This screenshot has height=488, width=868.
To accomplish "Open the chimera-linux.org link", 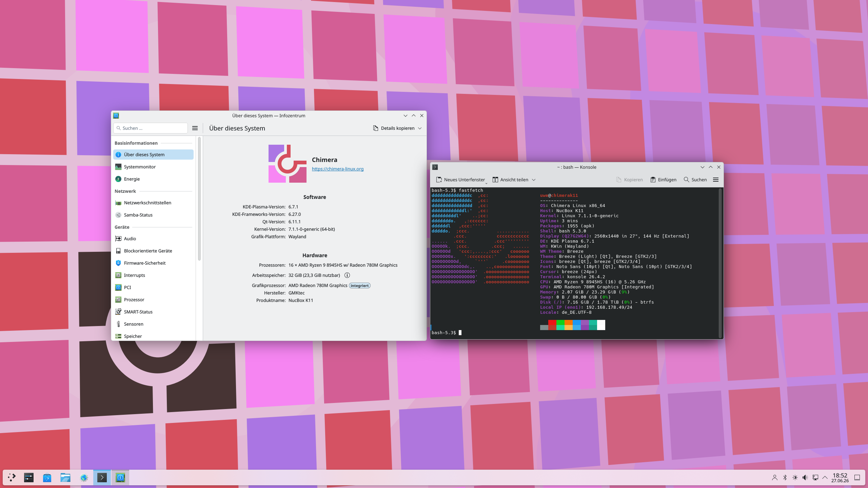I will pyautogui.click(x=338, y=169).
